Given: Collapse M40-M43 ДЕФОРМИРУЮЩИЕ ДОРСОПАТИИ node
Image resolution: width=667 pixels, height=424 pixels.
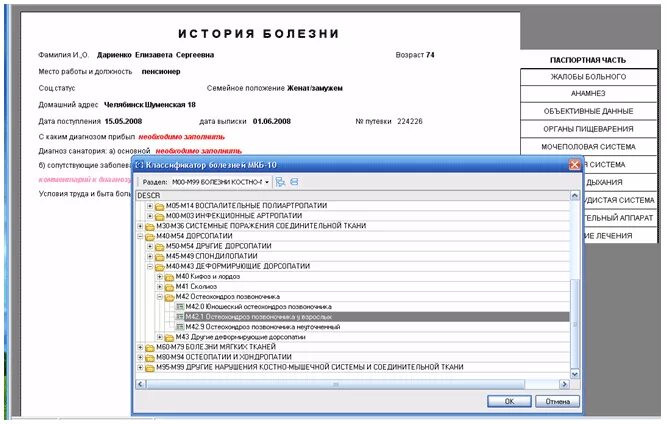Looking at the screenshot, I should click(x=150, y=267).
